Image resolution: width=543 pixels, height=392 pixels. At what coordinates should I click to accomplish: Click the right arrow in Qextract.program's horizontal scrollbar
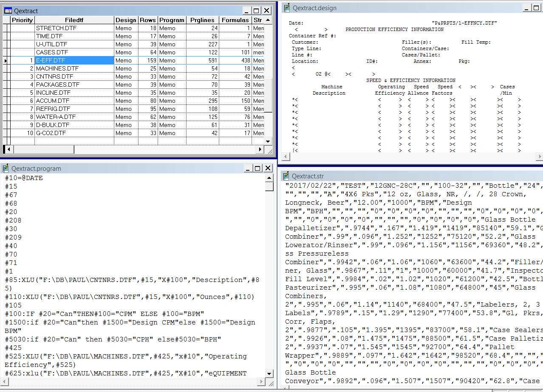261,382
